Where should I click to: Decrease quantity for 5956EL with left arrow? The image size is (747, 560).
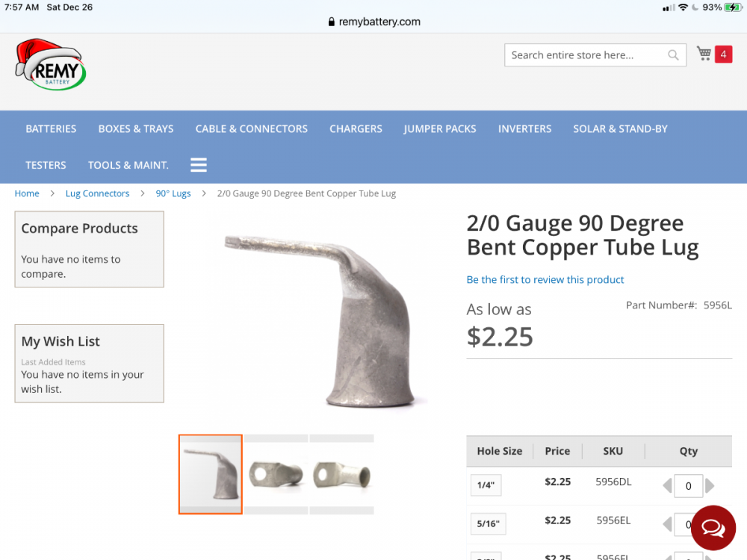click(667, 524)
